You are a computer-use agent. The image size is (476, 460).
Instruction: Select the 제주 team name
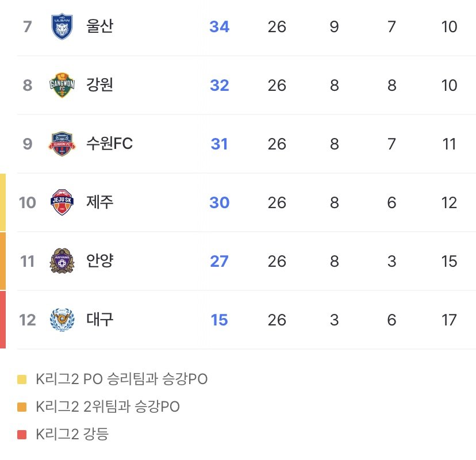point(99,202)
